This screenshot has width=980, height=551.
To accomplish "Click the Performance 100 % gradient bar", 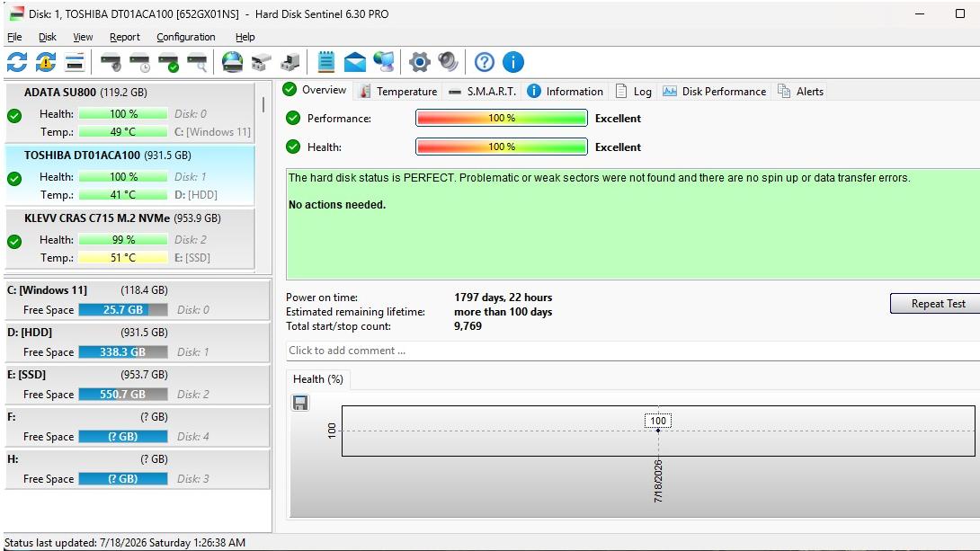I will coord(502,118).
